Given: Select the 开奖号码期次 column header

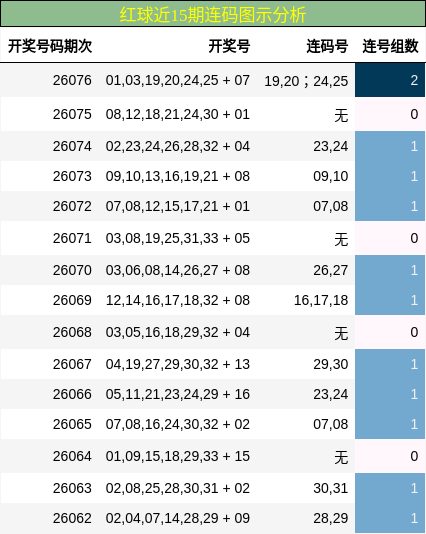Looking at the screenshot, I should coord(50,46).
